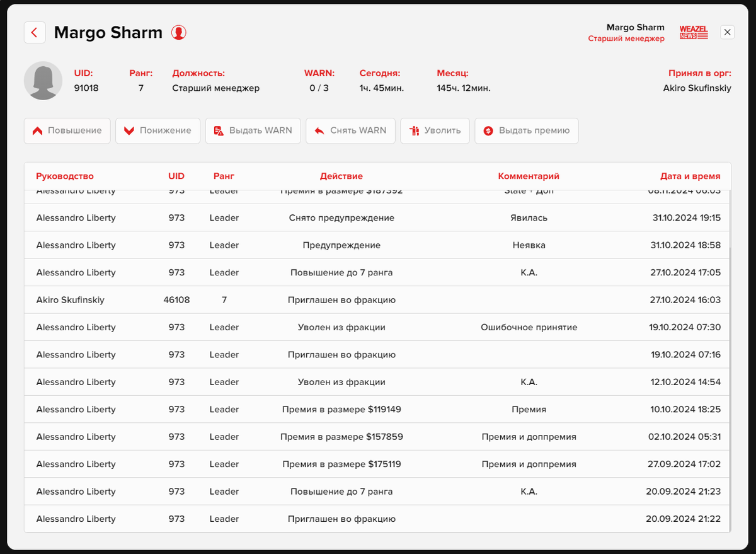This screenshot has width=756, height=554.
Task: Fire the employee with Уволить button
Action: point(435,130)
